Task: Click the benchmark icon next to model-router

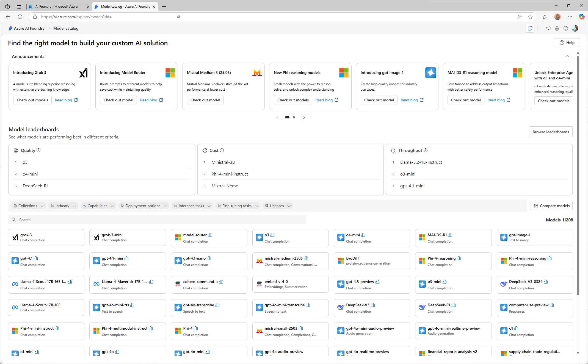Action: [210, 235]
